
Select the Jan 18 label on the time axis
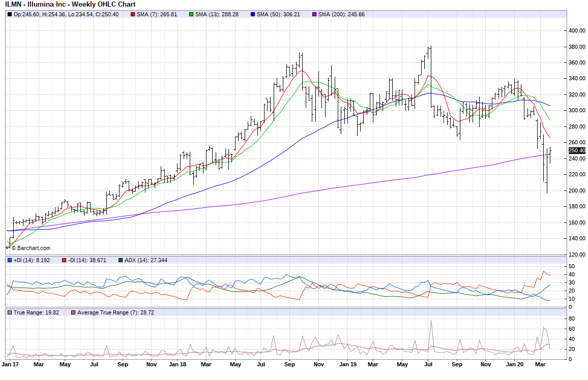pos(178,364)
